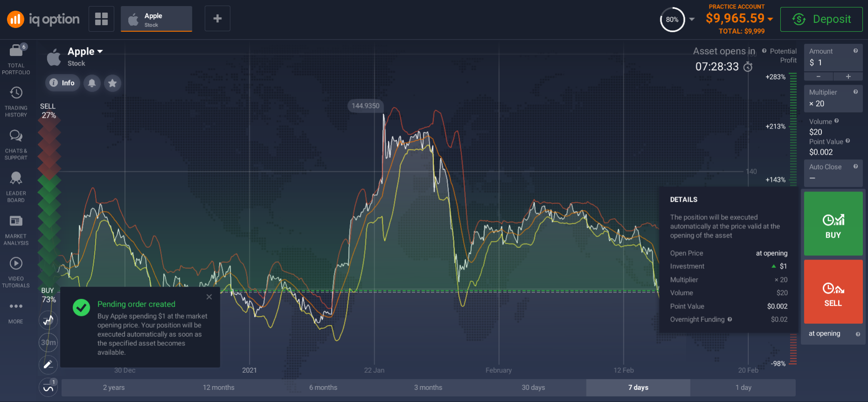Select the 6 months time range
The width and height of the screenshot is (868, 402).
[x=323, y=388]
